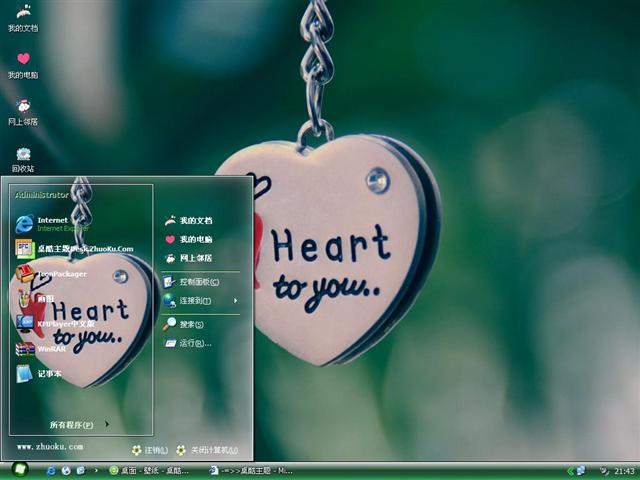Expand 连接到 submenu arrow
Viewport: 640px width, 480px height.
[x=235, y=301]
